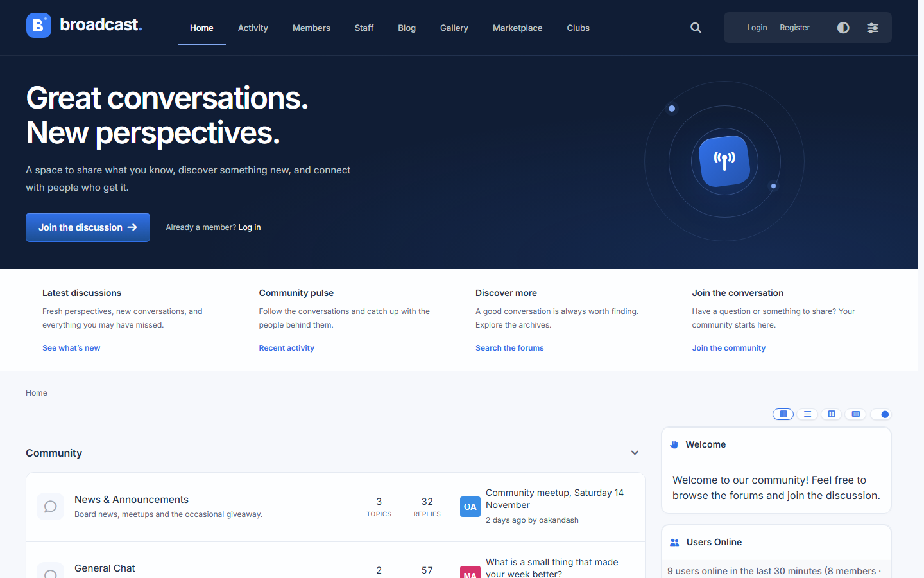
Task: Open the General Chat forum title
Action: click(105, 568)
